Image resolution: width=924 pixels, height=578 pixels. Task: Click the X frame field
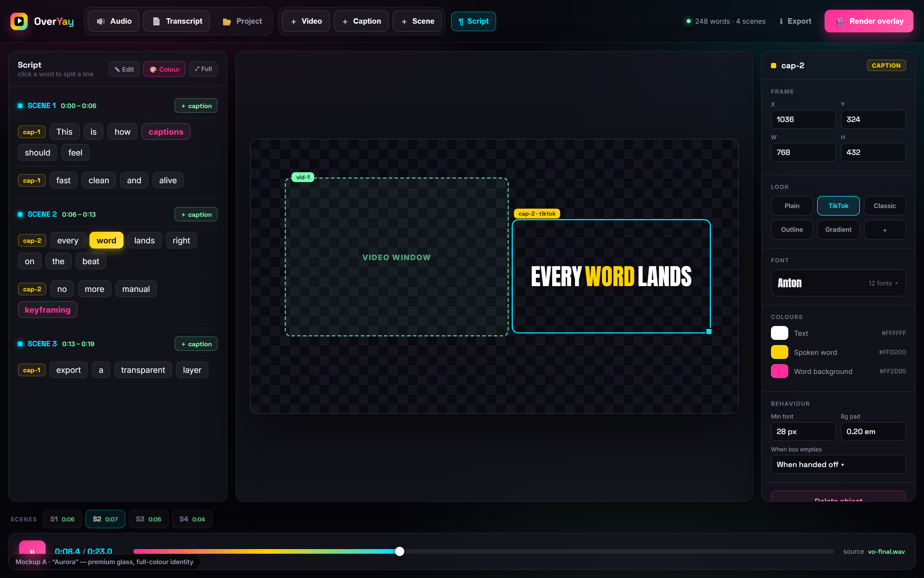pyautogui.click(x=803, y=119)
